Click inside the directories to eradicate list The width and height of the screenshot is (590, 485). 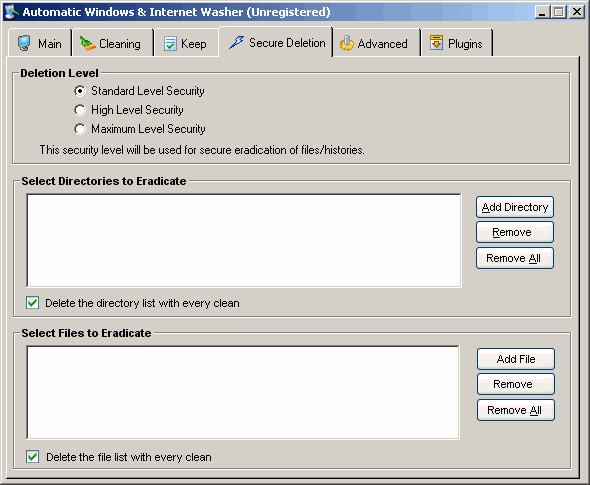point(244,240)
